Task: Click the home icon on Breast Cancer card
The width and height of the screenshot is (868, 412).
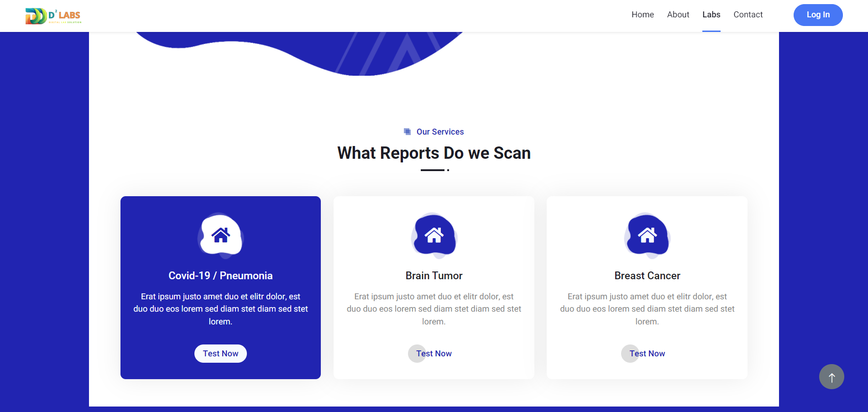Action: 647,235
